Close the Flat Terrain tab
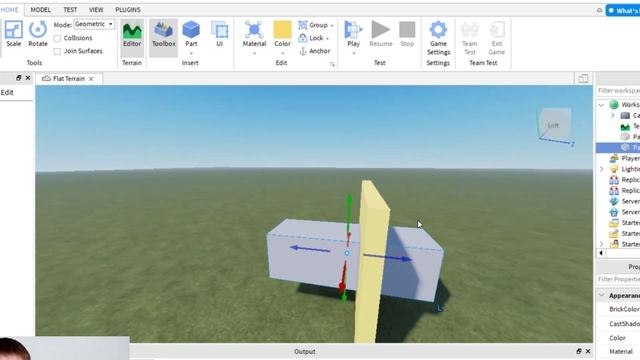Image resolution: width=640 pixels, height=360 pixels. coord(91,79)
